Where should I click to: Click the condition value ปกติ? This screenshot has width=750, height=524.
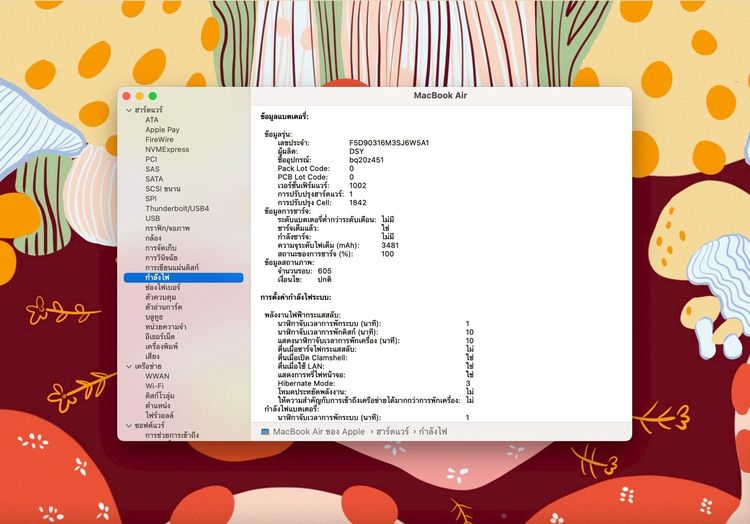point(324,279)
